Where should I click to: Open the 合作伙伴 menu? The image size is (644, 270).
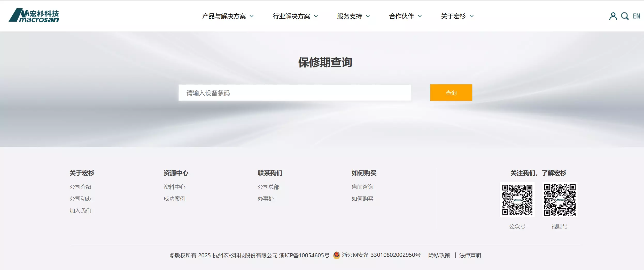click(x=405, y=16)
